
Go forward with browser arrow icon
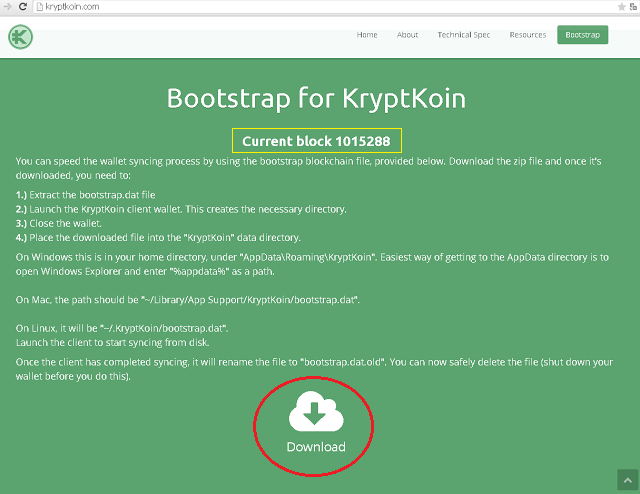7,7
